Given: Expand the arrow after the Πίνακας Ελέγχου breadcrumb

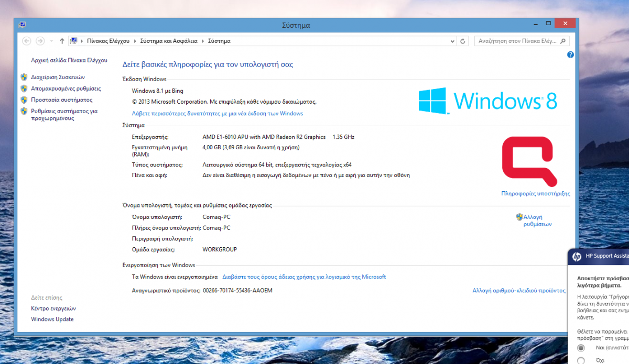Looking at the screenshot, I should tap(135, 41).
